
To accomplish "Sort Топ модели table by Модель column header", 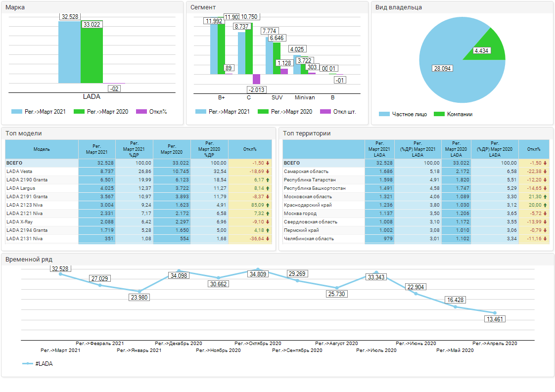I will click(42, 149).
